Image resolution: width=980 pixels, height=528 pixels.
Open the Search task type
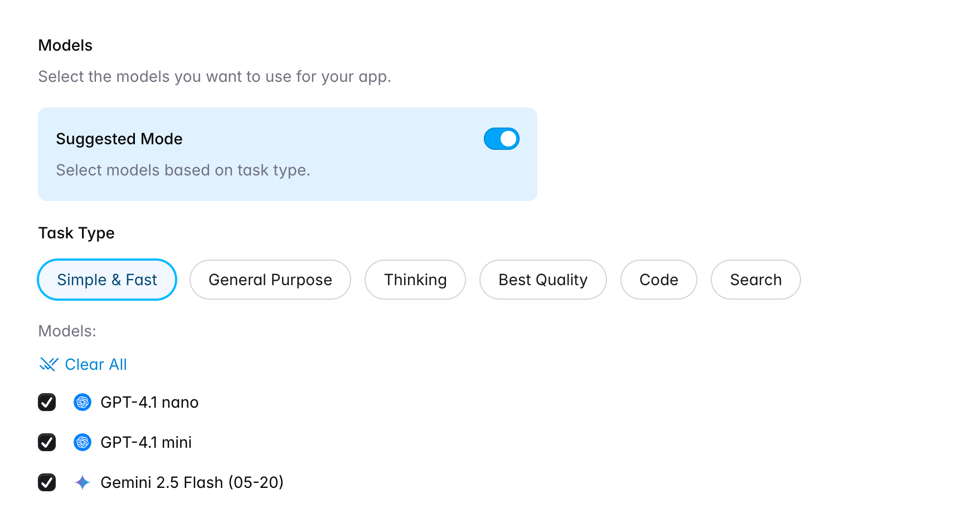(756, 280)
